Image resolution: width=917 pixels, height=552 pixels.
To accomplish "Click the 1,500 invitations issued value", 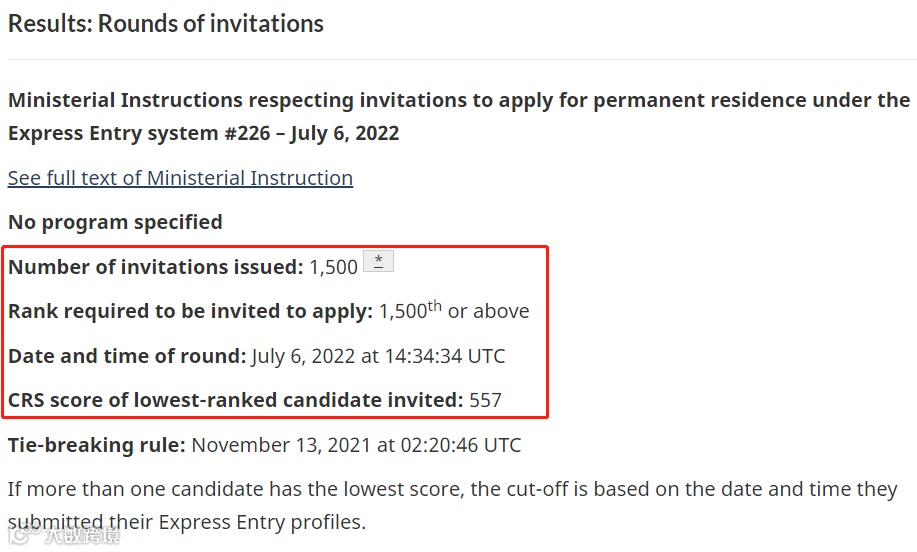I will click(333, 267).
